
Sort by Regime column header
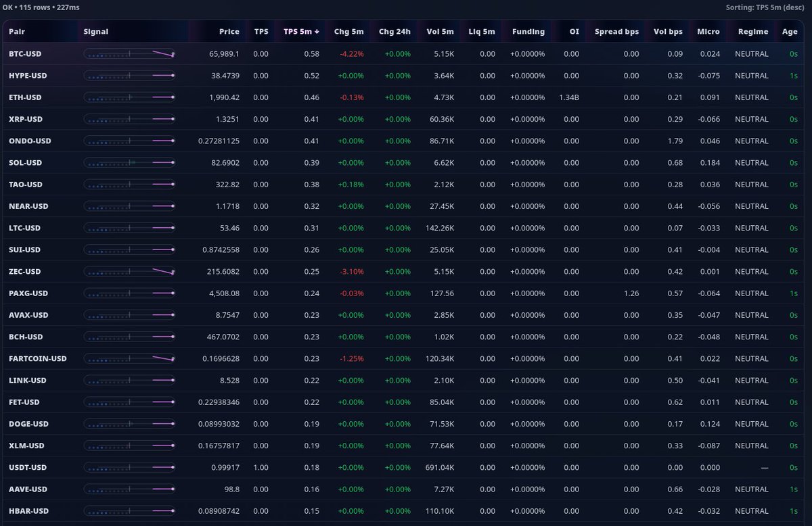[x=753, y=32]
